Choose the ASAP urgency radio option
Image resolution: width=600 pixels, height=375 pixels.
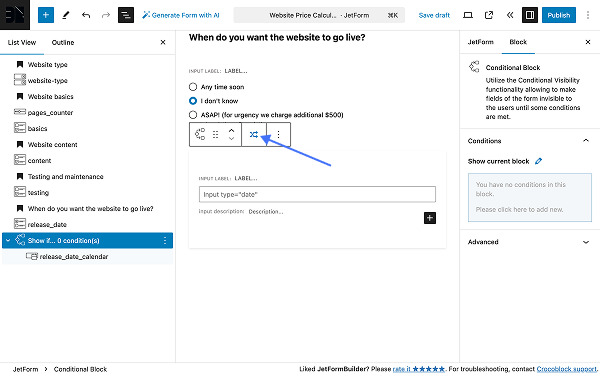pos(193,115)
